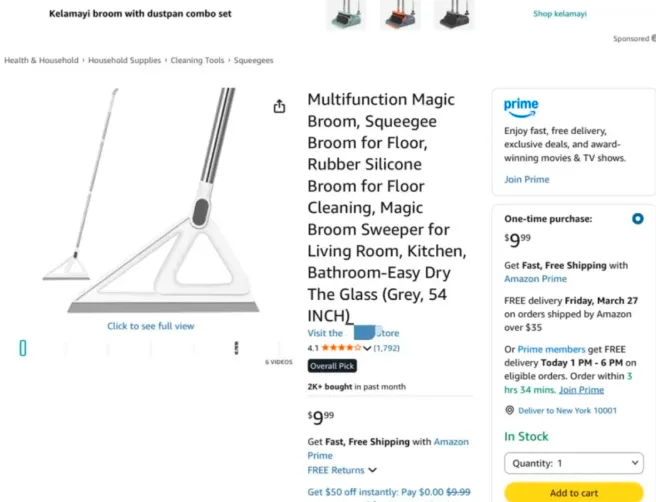
Task: Open the Health & Household breadcrumb
Action: coord(41,60)
